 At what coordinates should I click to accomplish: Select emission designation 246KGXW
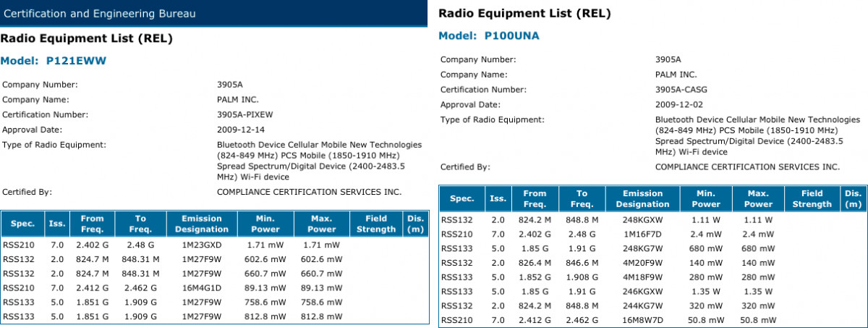coord(642,291)
